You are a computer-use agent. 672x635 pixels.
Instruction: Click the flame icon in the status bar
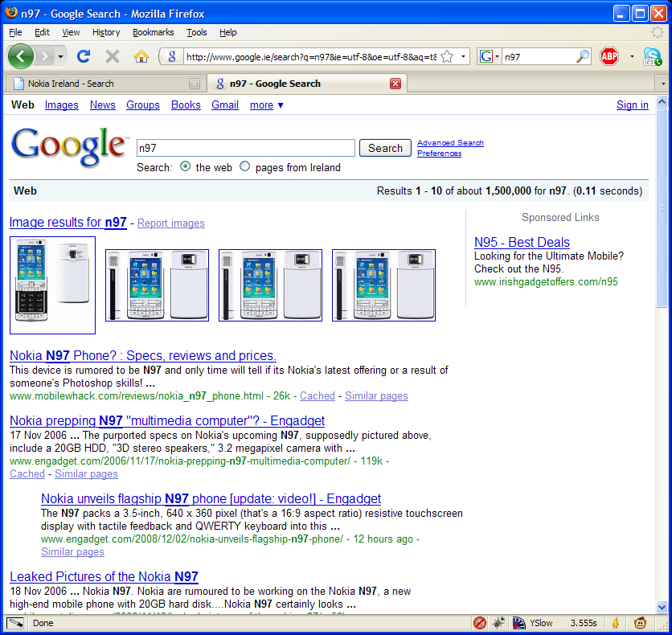coord(616,623)
